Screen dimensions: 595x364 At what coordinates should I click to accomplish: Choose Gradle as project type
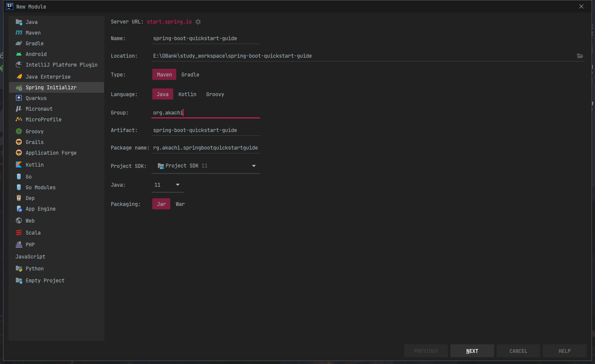coord(190,74)
